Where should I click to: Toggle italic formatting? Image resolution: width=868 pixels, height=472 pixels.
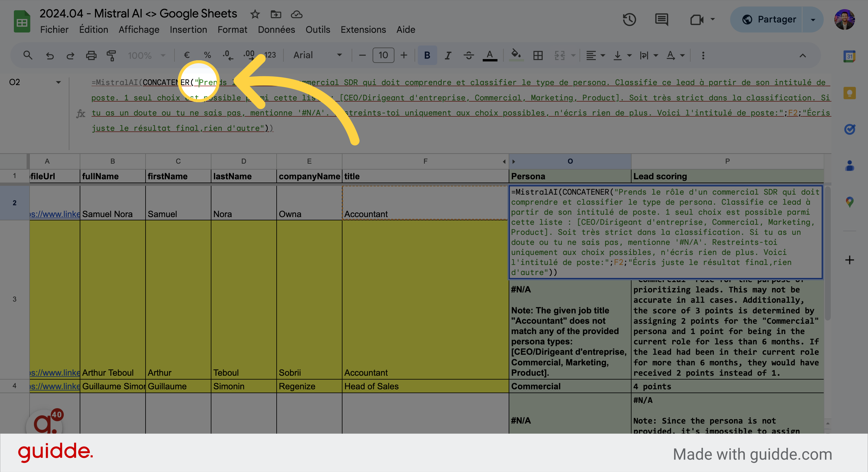(448, 55)
